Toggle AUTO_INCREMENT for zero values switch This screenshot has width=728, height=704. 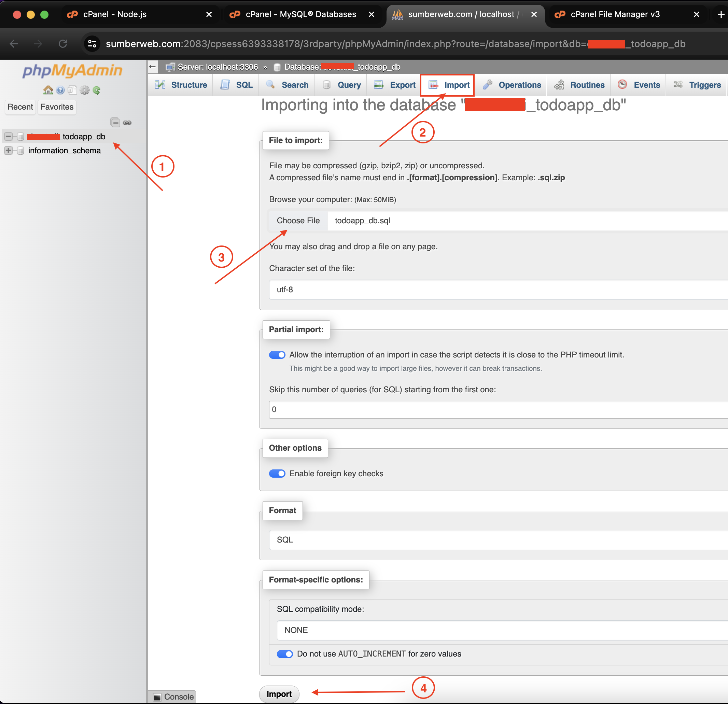[x=285, y=654]
